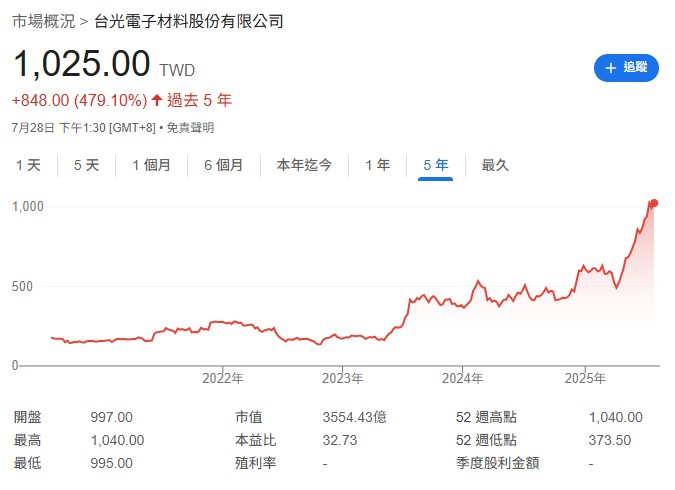
Task: Click the 1,000 y-axis label
Action: (x=28, y=206)
